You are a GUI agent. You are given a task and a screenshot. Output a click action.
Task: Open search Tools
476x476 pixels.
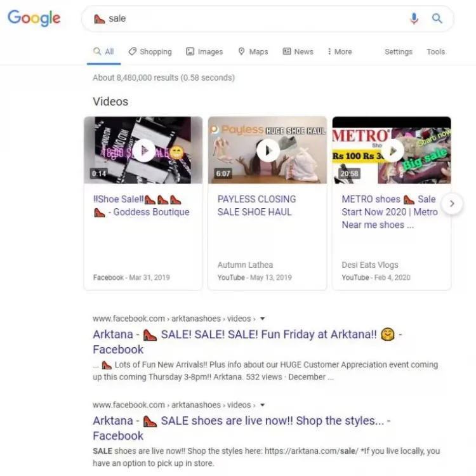click(x=435, y=51)
